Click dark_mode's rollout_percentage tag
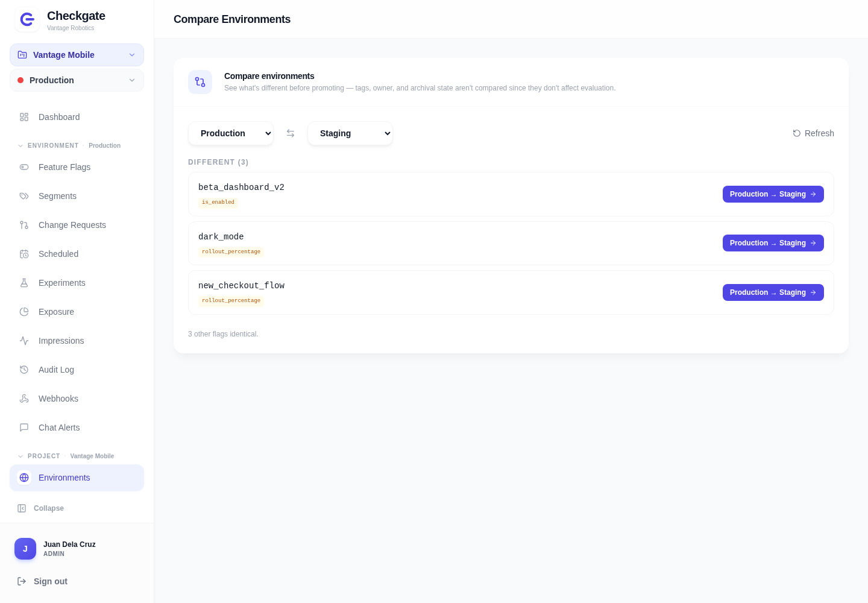The height and width of the screenshot is (603, 868). click(231, 252)
